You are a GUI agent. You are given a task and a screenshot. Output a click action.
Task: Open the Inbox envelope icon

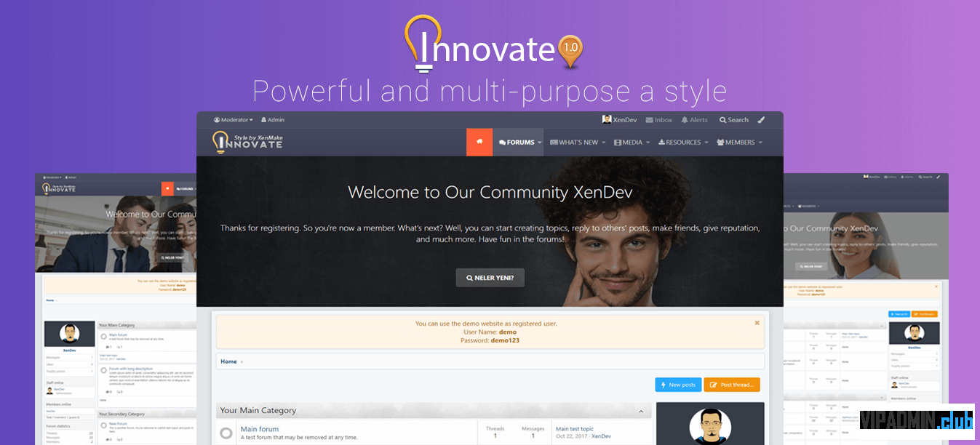point(650,120)
